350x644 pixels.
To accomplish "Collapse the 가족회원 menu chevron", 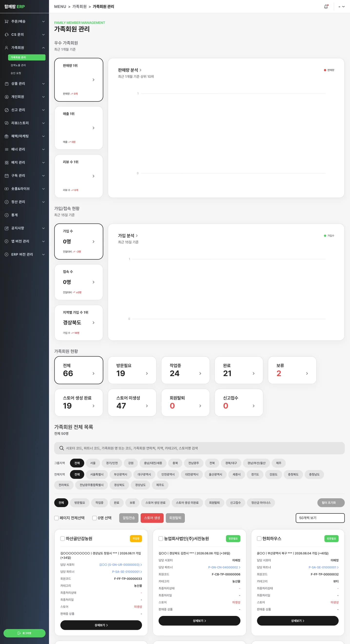I will coord(43,48).
